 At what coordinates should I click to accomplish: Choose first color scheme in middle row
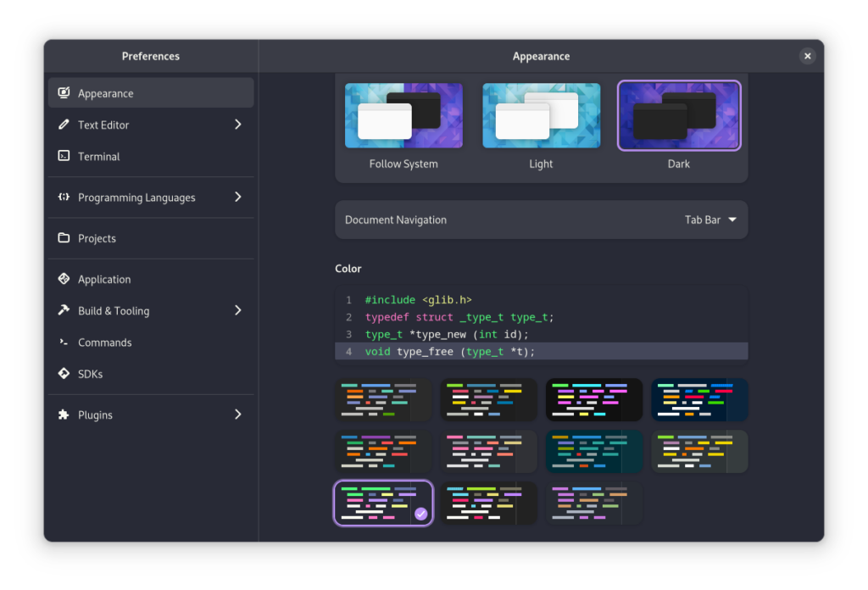pyautogui.click(x=383, y=452)
